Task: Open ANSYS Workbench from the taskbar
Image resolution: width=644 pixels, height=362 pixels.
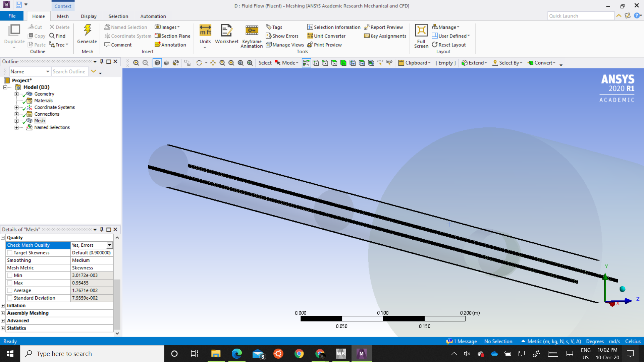Action: (x=340, y=353)
